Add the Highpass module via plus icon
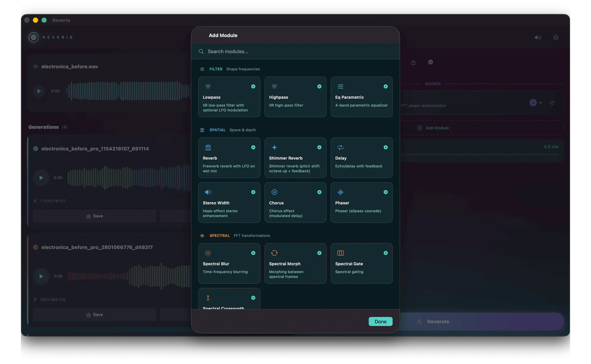591x364 pixels. 319,87
